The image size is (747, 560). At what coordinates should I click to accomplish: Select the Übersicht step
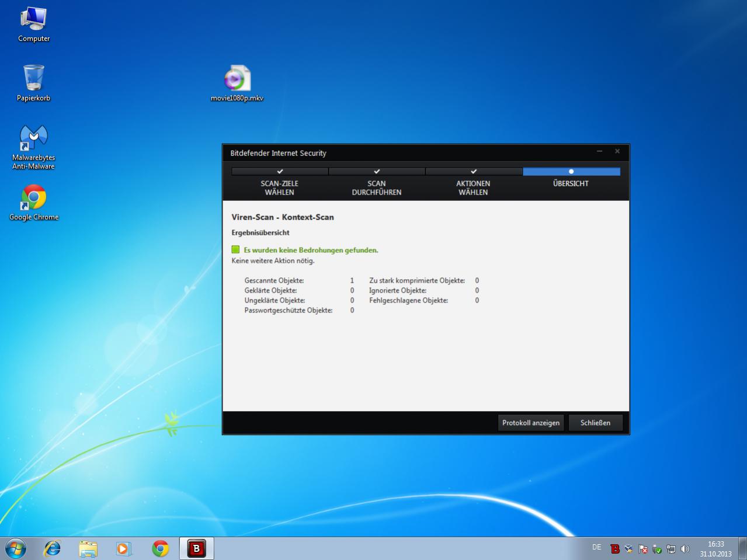(x=571, y=179)
